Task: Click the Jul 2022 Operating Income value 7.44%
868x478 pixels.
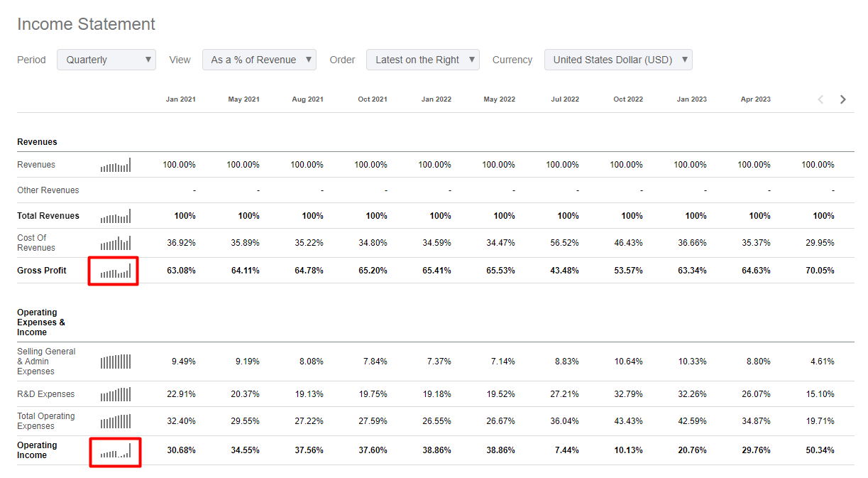Action: (568, 450)
